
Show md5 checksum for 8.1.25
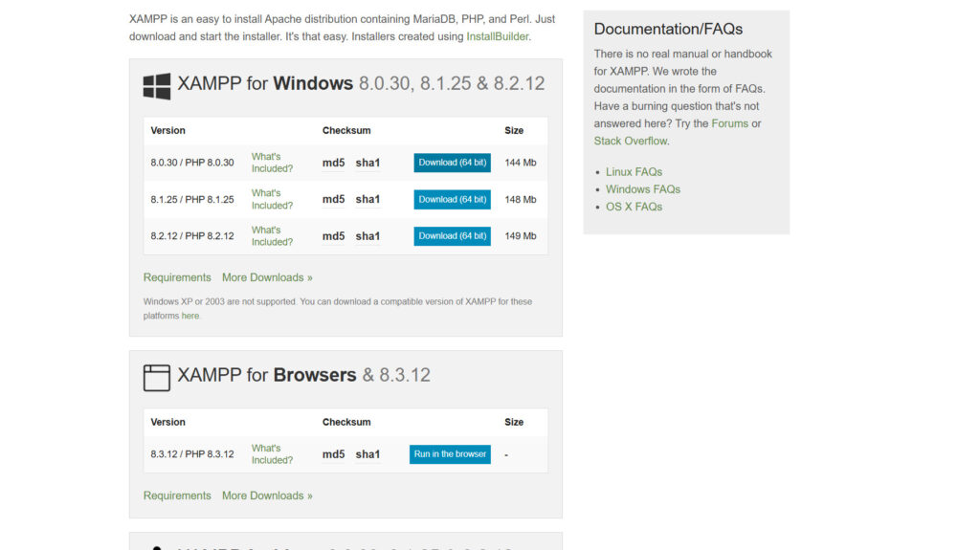(334, 199)
